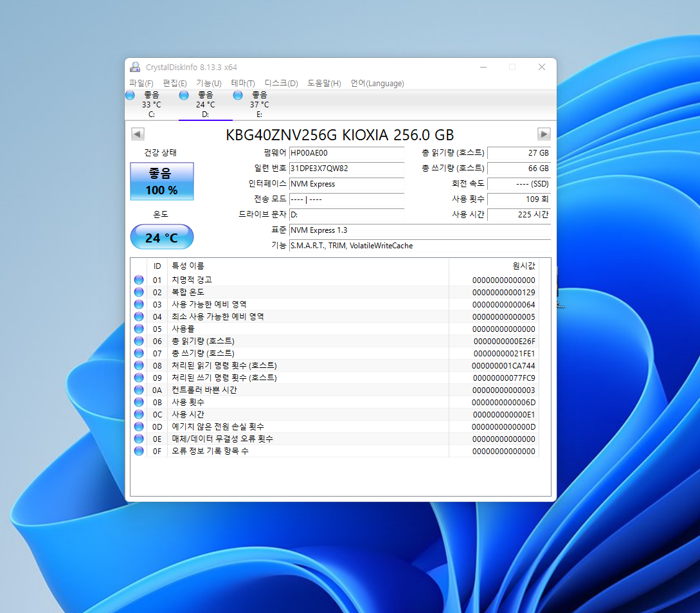Viewport: 700px width, 613px height.
Task: Click the status icon for 컨트롤러 바쁜 시간
Action: tap(139, 390)
